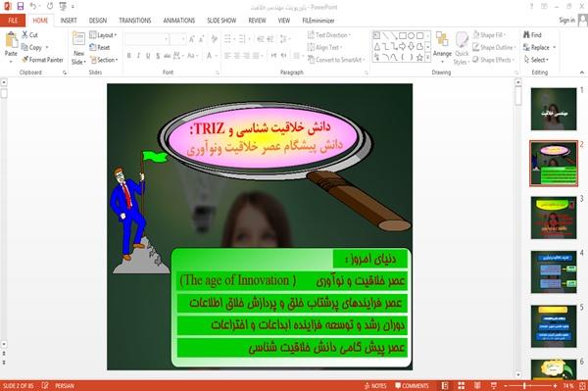The image size is (588, 391).
Task: Open the font name combo box
Action: point(147,39)
